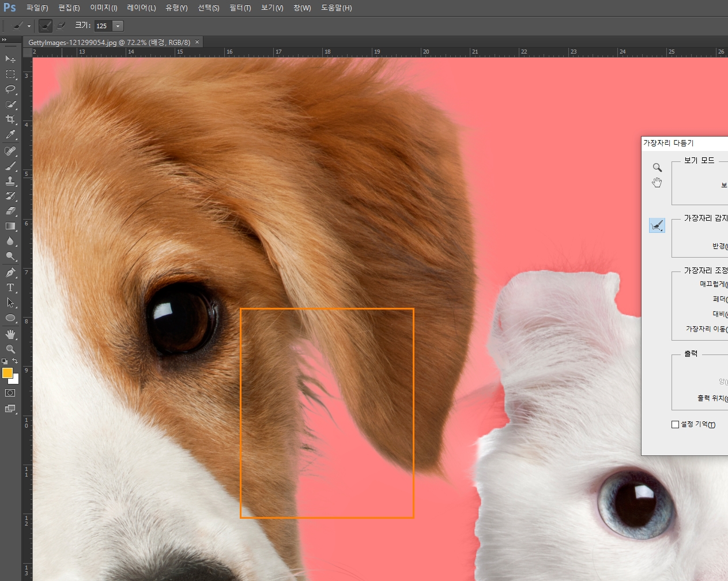Activate Refine Radius brush in options bar
This screenshot has width=728, height=581.
pos(46,26)
